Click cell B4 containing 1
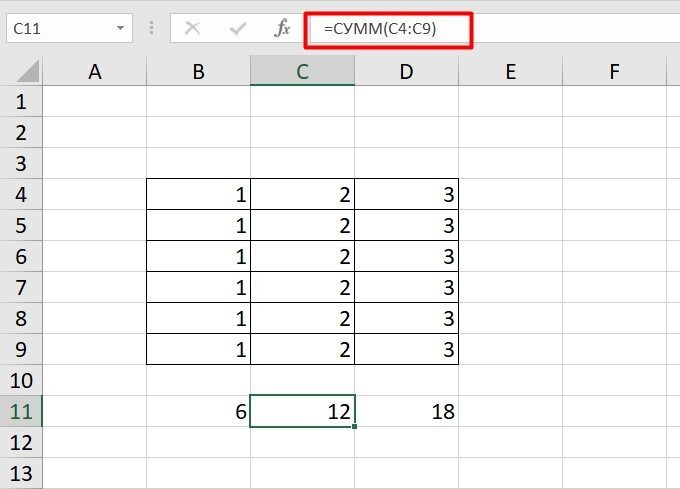Screen dimensions: 680x489 [x=198, y=194]
